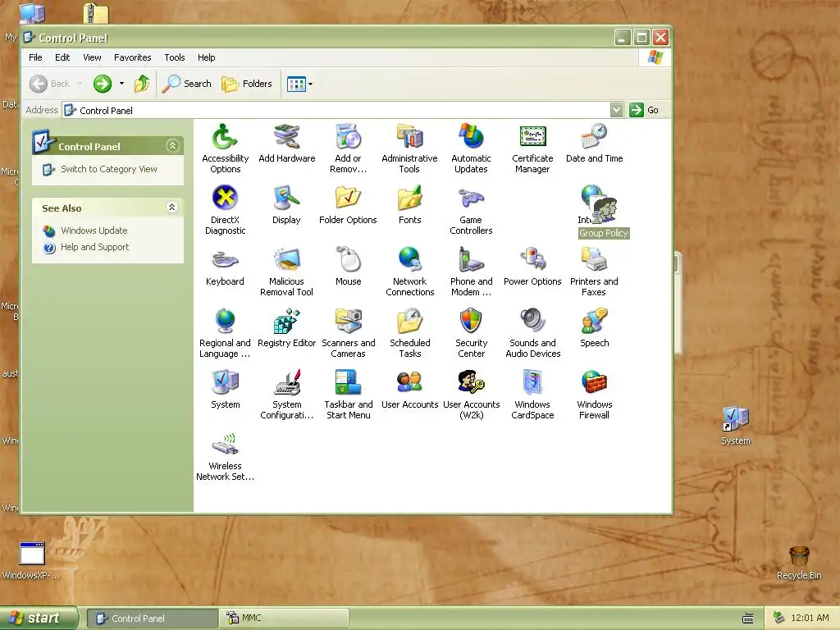Select System Configuration icon
The width and height of the screenshot is (840, 630).
(x=286, y=383)
